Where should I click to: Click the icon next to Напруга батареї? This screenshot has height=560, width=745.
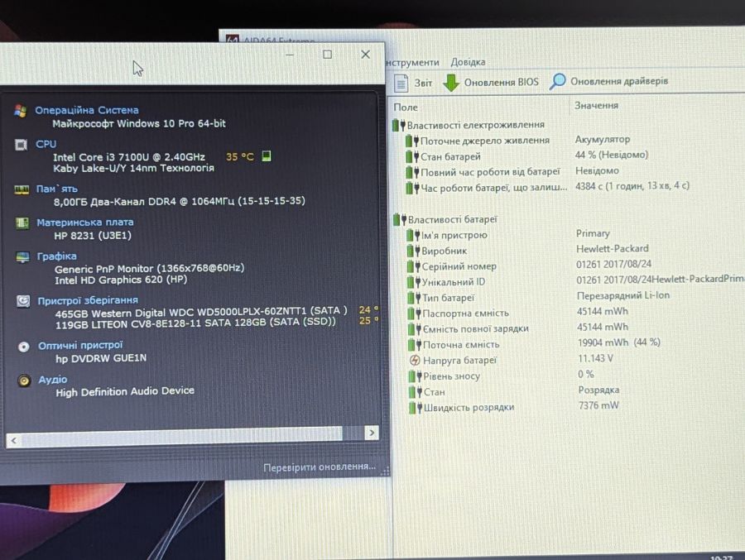click(x=415, y=361)
